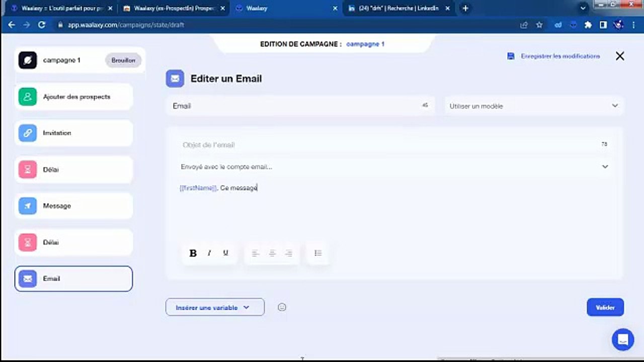Open the chat support bubble
The image size is (644, 362).
[623, 340]
